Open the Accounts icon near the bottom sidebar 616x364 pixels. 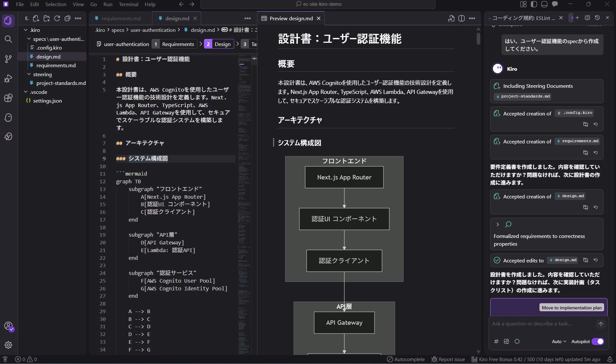8,326
